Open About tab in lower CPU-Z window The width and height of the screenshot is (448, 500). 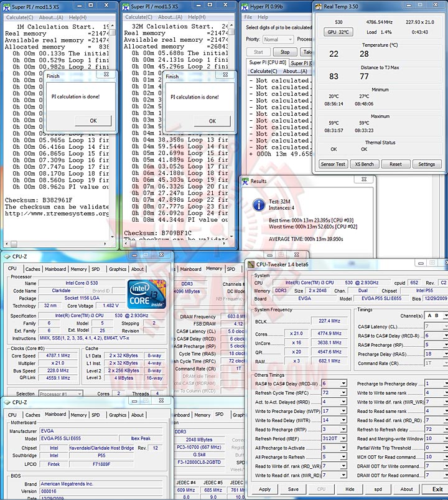(138, 415)
